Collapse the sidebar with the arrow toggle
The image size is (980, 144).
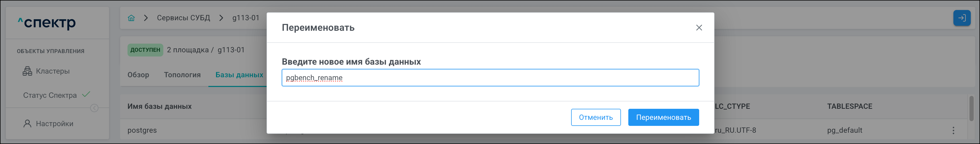coord(94,108)
